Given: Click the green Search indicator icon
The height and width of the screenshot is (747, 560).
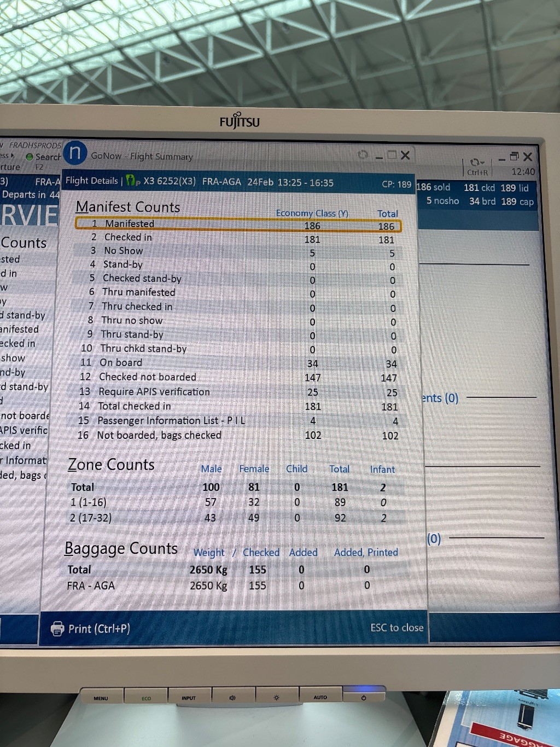Looking at the screenshot, I should click(30, 157).
